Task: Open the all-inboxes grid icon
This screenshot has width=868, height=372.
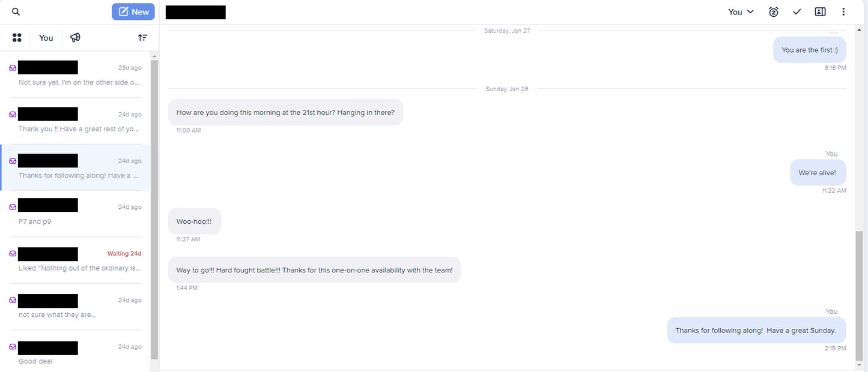Action: tap(17, 38)
